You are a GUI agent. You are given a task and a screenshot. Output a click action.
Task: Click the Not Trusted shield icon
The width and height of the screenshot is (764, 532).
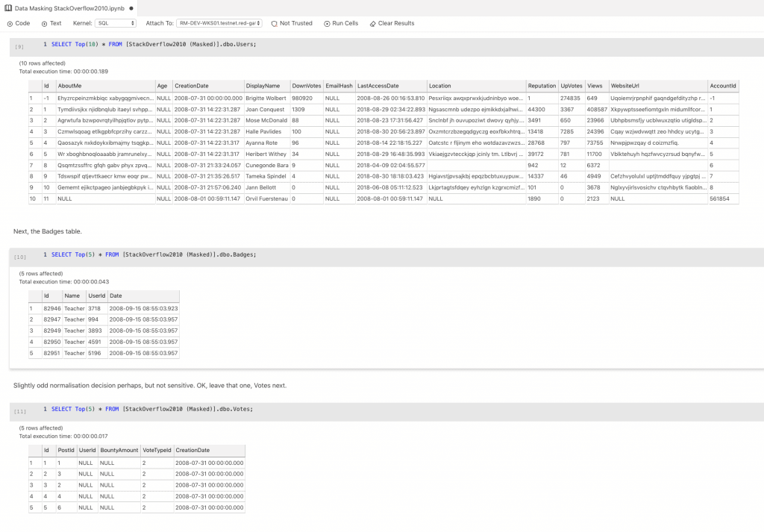[x=274, y=23]
